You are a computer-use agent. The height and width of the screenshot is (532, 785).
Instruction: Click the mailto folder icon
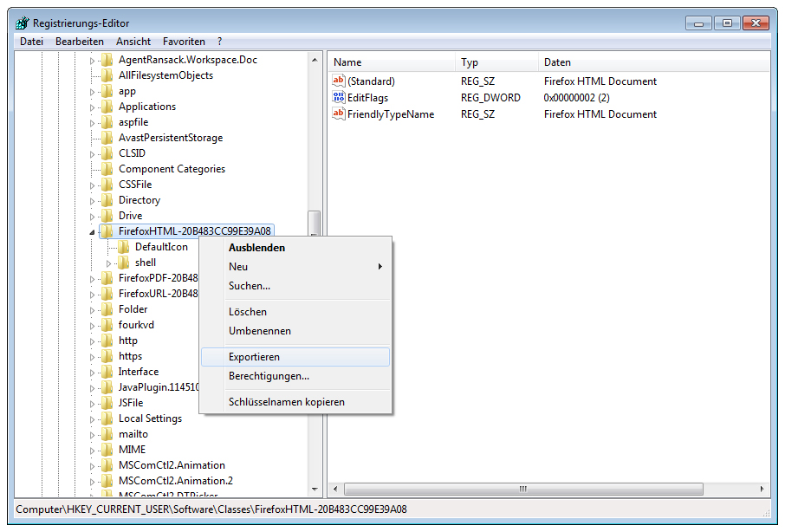[x=107, y=434]
